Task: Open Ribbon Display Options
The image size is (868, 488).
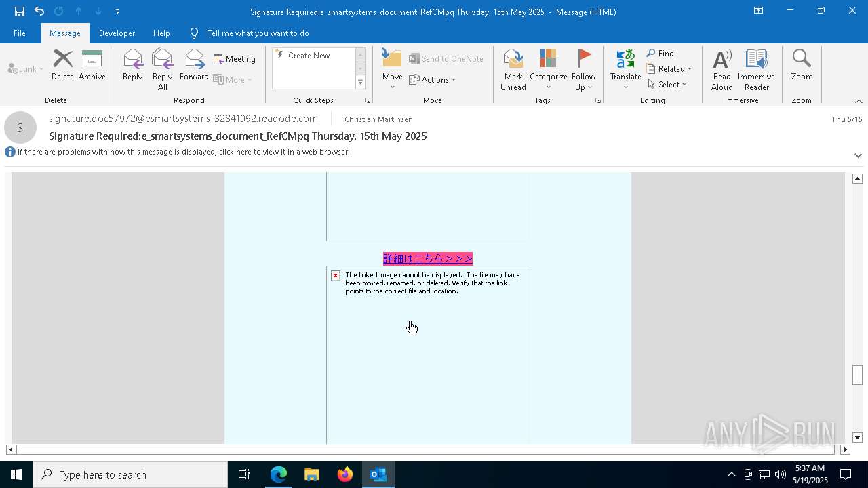Action: click(x=758, y=11)
